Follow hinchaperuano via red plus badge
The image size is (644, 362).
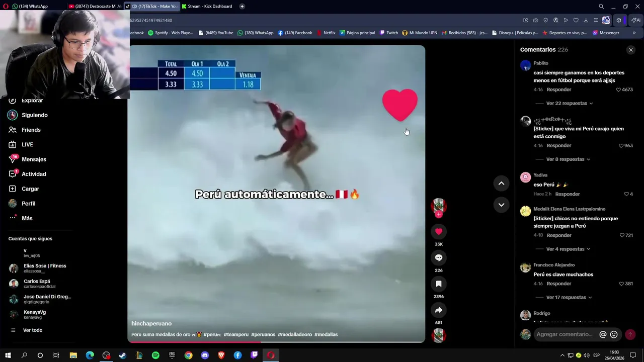(x=439, y=214)
